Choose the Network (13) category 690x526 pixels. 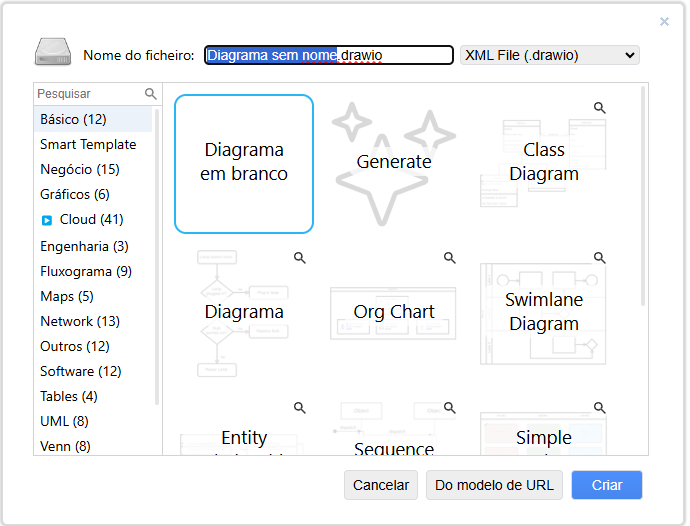79,321
